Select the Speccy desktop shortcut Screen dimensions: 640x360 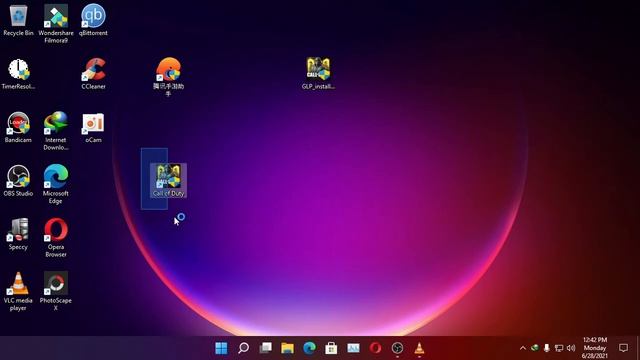pyautogui.click(x=18, y=234)
